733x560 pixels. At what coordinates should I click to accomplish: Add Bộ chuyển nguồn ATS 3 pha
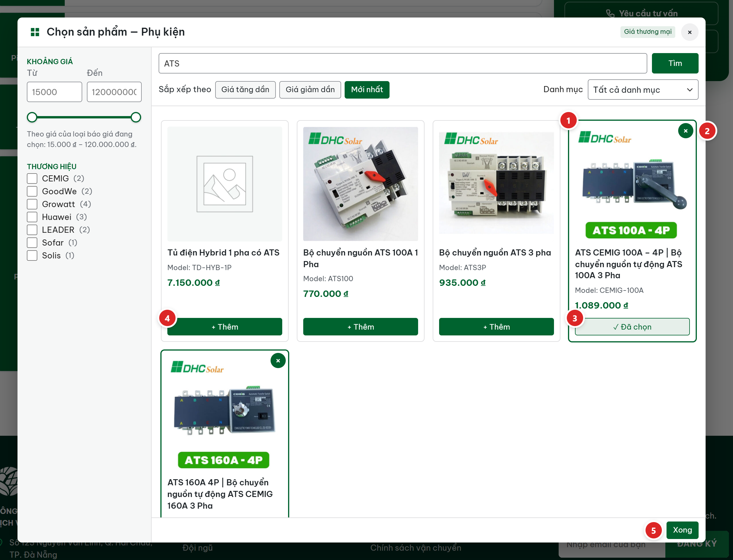(x=497, y=327)
